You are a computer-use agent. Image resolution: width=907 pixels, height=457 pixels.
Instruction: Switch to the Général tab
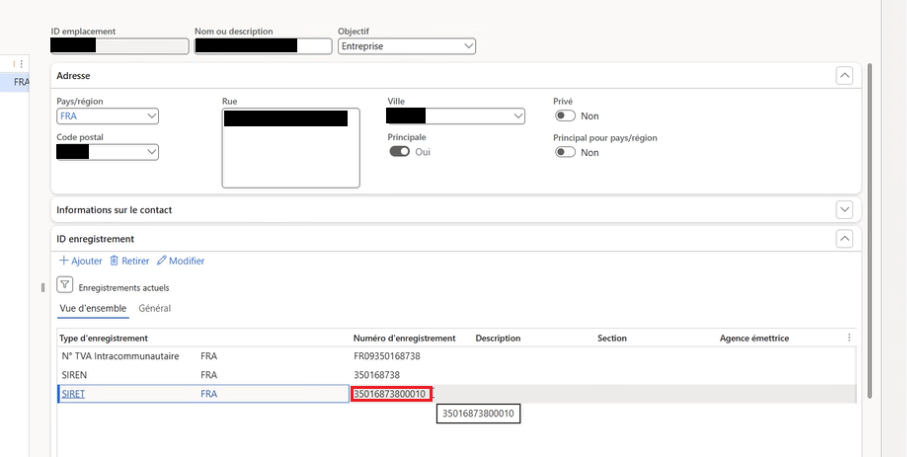coord(154,308)
